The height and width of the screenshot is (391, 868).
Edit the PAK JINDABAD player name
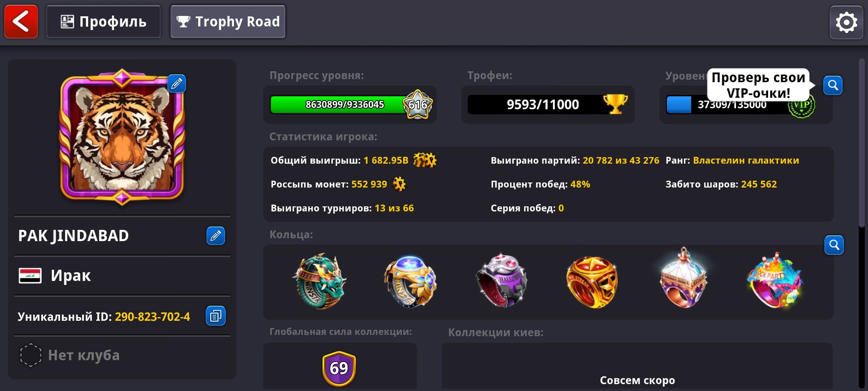pos(216,236)
